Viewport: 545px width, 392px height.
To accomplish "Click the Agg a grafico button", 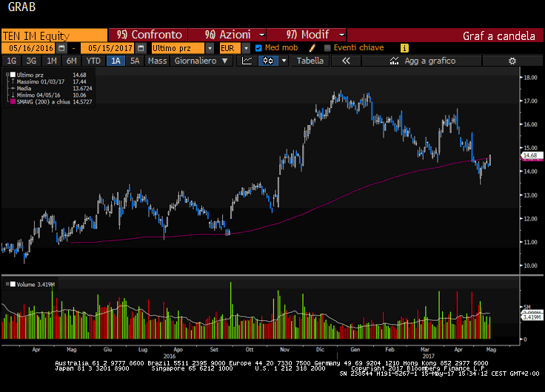I will (421, 61).
